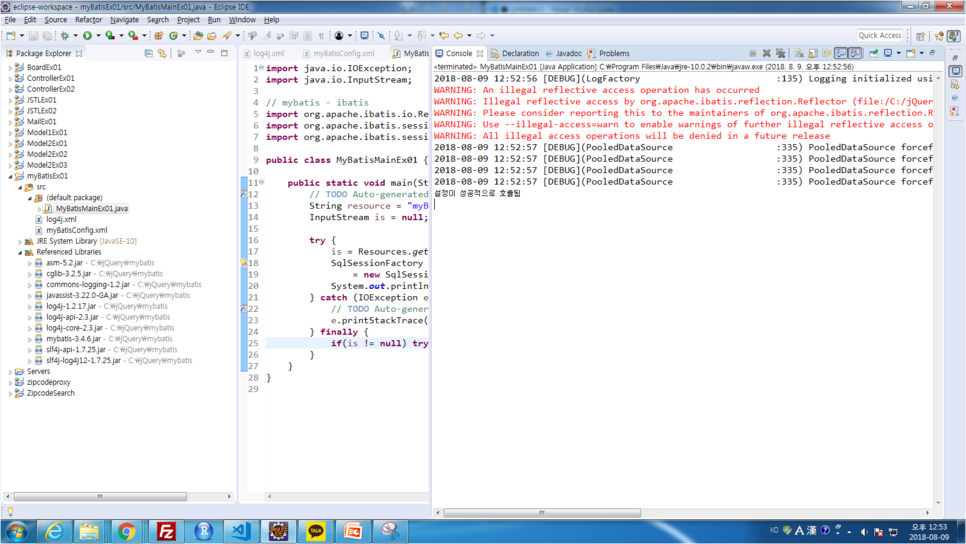The image size is (966, 544).
Task: Toggle Word Wrap in Console toolbar
Action: pyautogui.click(x=827, y=54)
